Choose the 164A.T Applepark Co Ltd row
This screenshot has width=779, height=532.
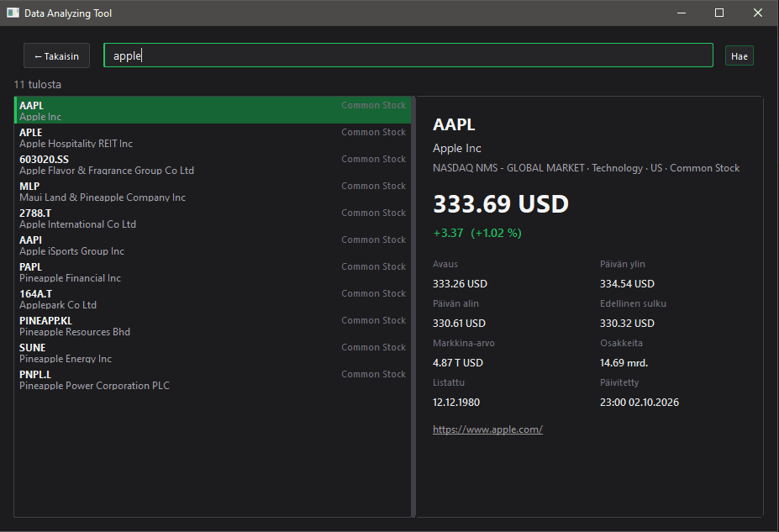(213, 298)
